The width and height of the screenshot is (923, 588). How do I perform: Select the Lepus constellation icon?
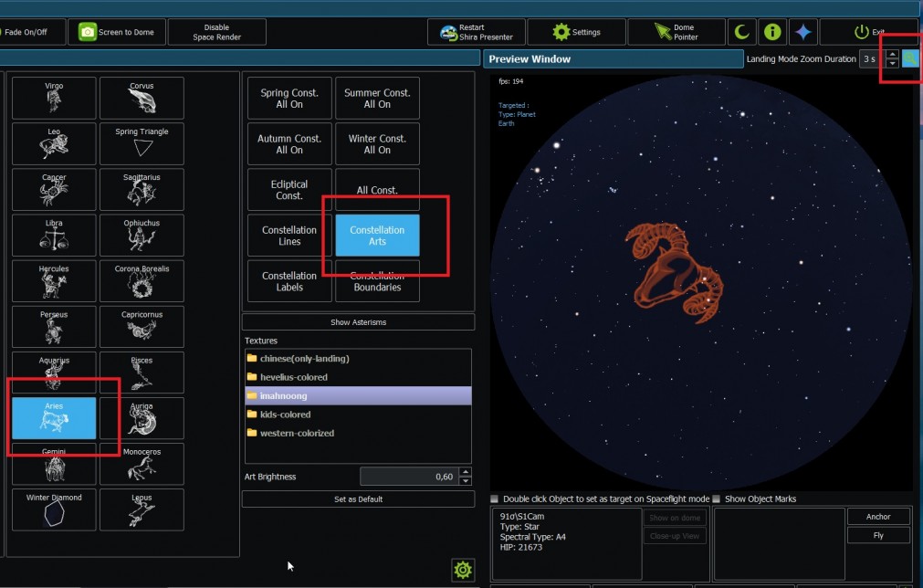[x=142, y=509]
